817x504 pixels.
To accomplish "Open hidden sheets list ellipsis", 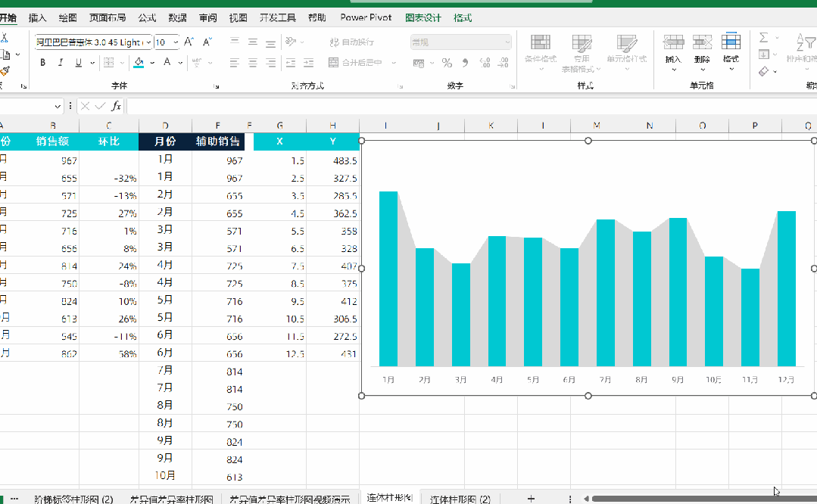I will tap(14, 499).
